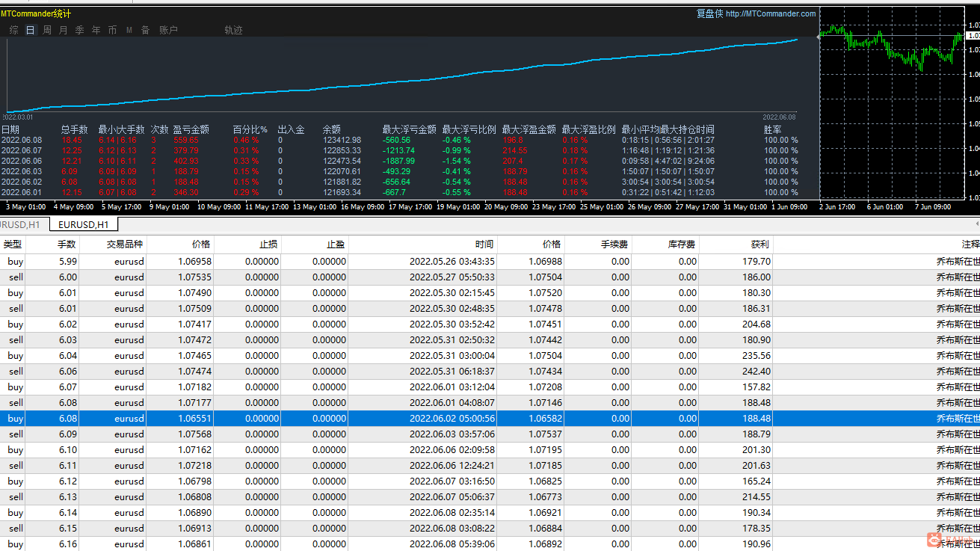Click the 获利 profit column header
The image size is (980, 551).
coord(759,244)
